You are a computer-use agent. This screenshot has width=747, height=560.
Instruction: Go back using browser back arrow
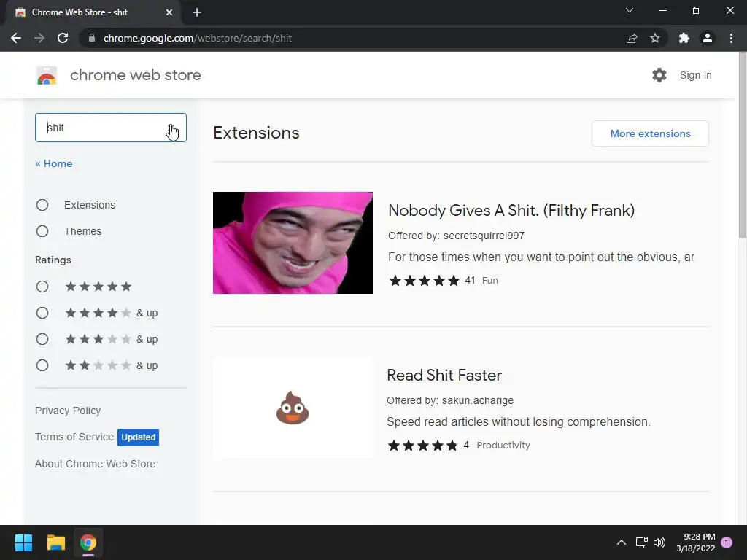pos(16,38)
